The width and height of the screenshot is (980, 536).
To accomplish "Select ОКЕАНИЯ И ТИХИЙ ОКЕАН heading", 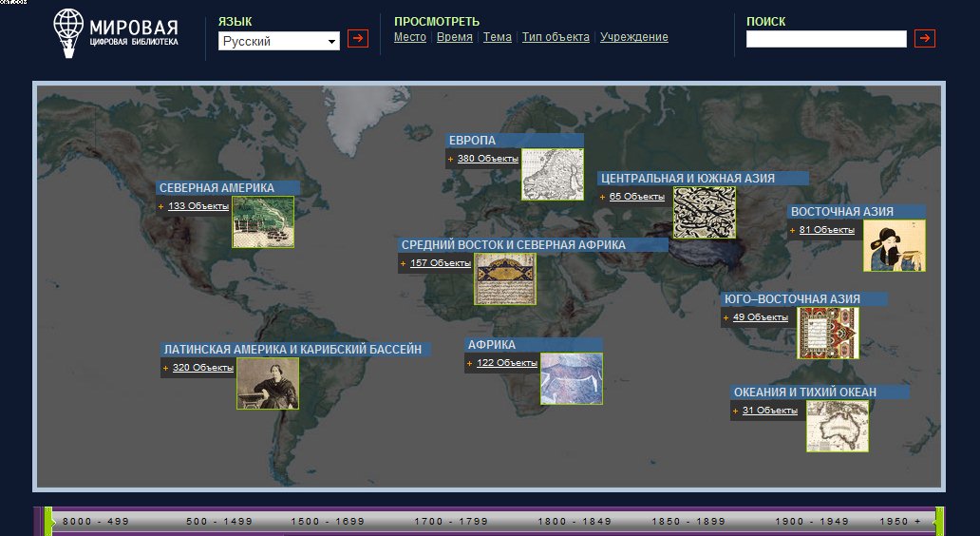I will [x=805, y=392].
